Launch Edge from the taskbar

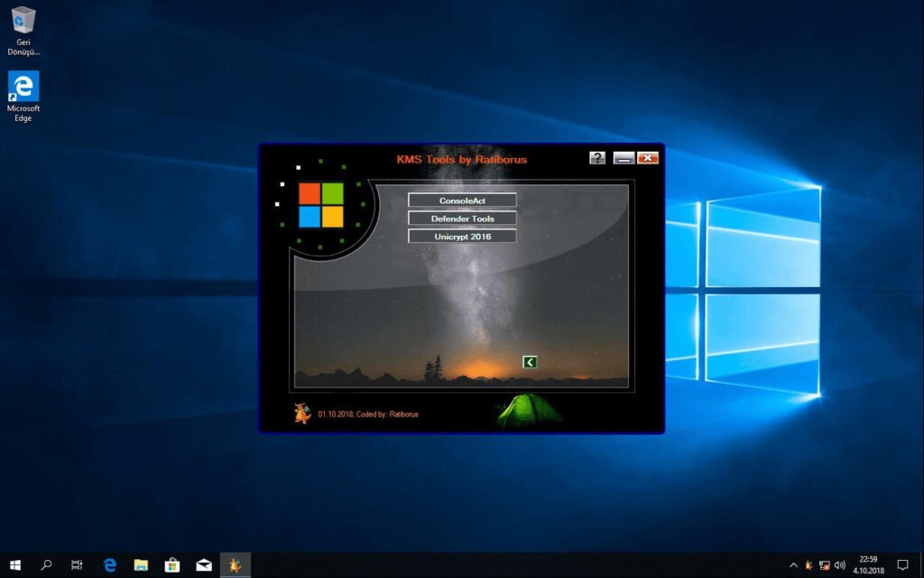[109, 565]
